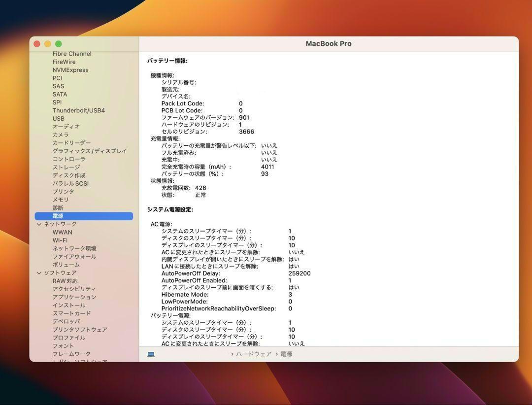Select PCI in the hardware list

pos(57,78)
